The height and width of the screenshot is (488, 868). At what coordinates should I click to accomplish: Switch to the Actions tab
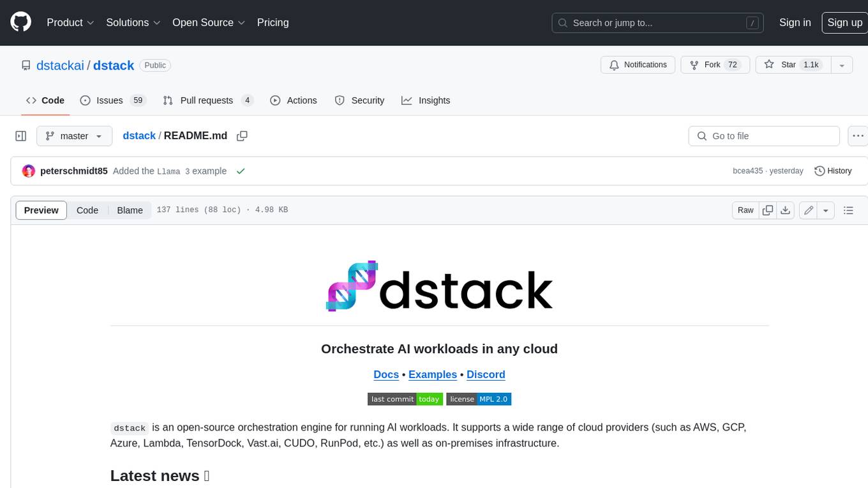click(294, 100)
